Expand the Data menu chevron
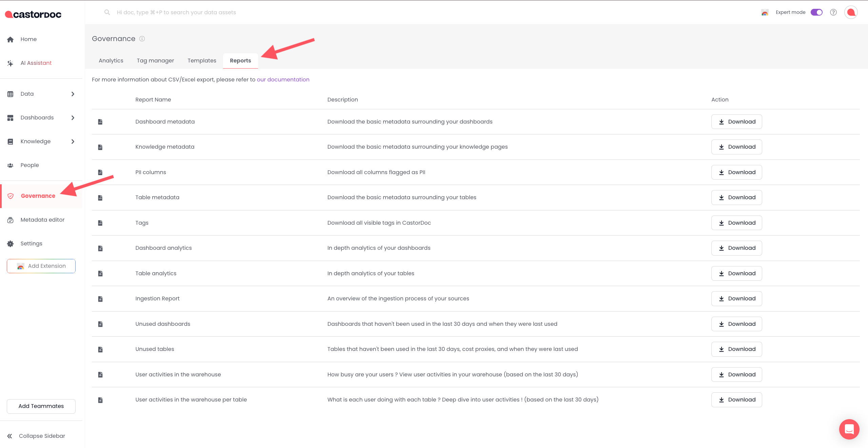The height and width of the screenshot is (448, 868). [x=73, y=94]
